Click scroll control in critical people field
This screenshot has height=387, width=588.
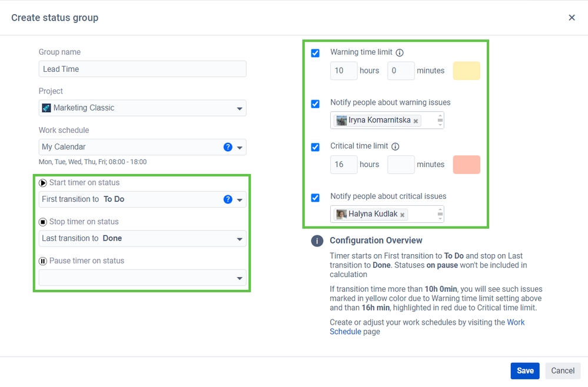tap(440, 214)
